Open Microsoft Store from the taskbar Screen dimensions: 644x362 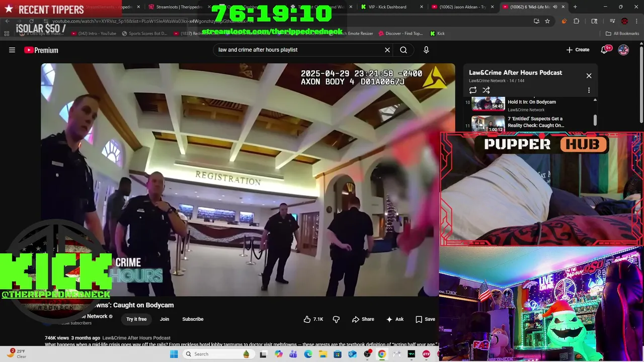click(x=338, y=354)
